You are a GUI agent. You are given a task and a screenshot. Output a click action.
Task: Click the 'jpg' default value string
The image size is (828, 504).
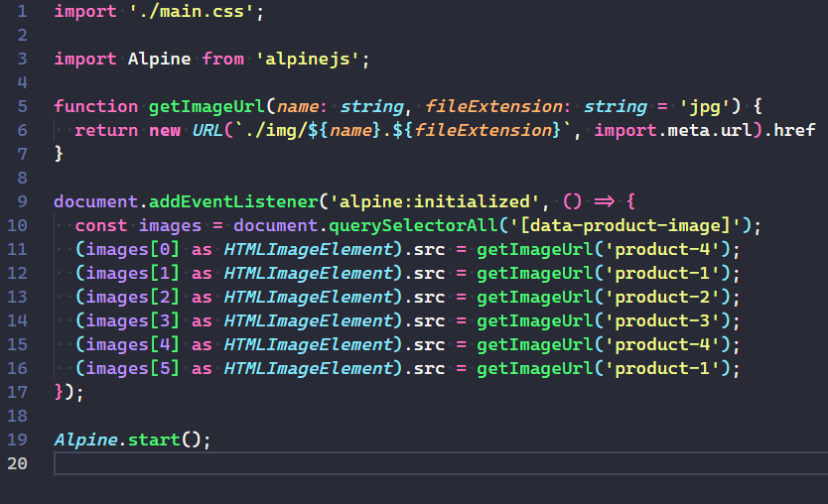tap(705, 106)
